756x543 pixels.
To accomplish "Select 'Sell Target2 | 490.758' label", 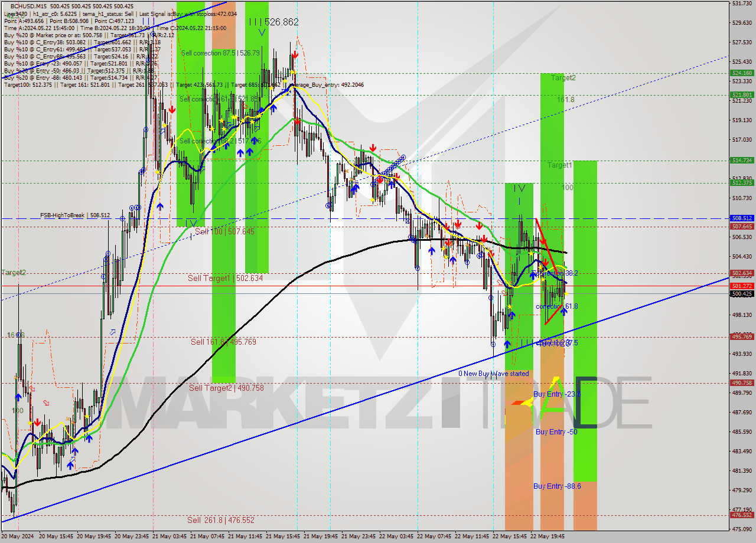I will point(226,388).
